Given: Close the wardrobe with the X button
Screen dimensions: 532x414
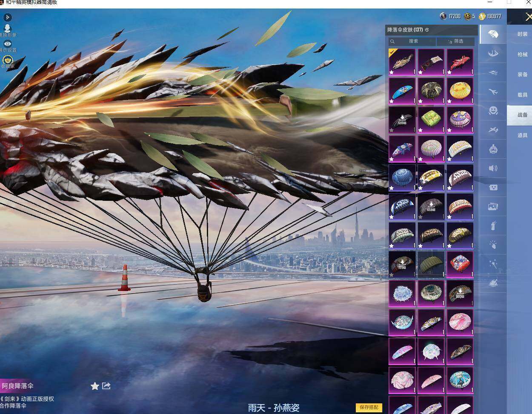Looking at the screenshot, I should pos(528,17).
